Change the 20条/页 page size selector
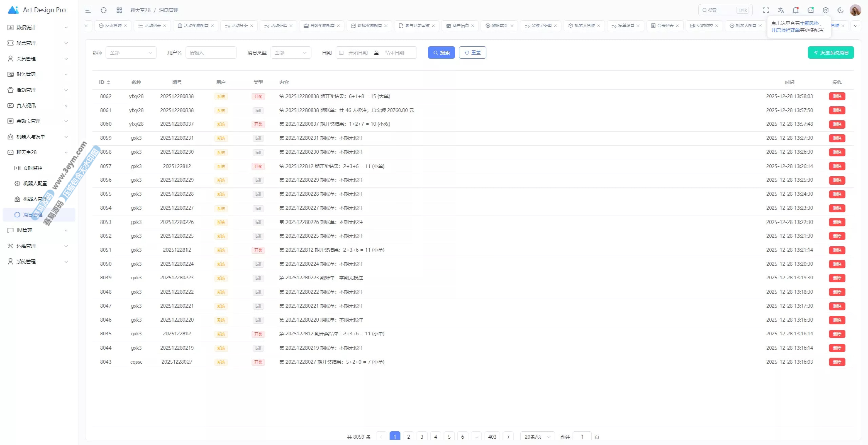Viewport: 868px width, 445px height. (537, 437)
